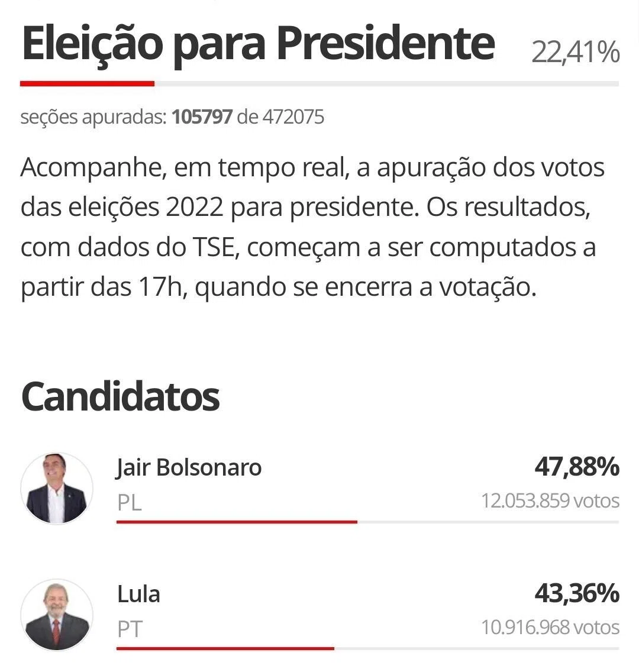
Task: Open the Lula candidate name
Action: [139, 594]
